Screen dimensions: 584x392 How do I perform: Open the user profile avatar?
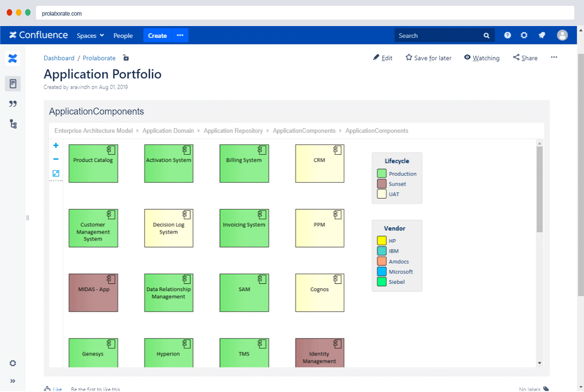[x=562, y=35]
